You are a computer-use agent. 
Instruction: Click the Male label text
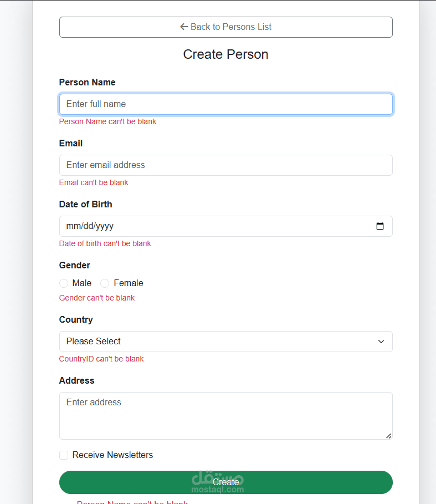(x=82, y=283)
